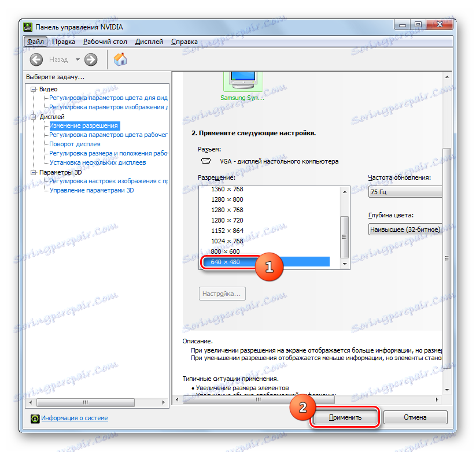The width and height of the screenshot is (476, 452).
Task: Select resolution 1280 × 720
Action: pyautogui.click(x=227, y=220)
